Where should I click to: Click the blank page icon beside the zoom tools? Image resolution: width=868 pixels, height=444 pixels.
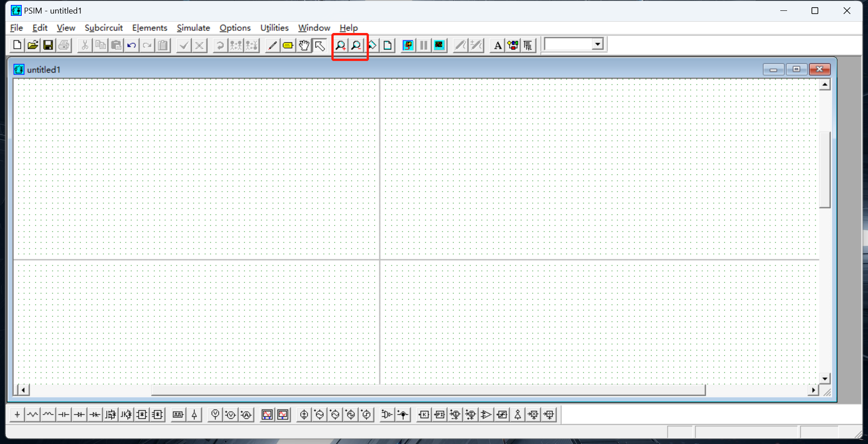[387, 45]
